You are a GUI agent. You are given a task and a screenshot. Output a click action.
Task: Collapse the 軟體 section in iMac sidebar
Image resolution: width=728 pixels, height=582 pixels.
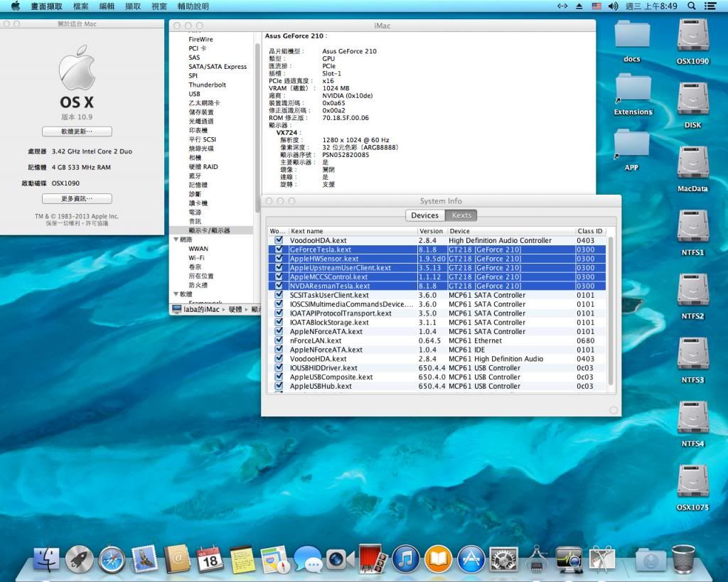[176, 294]
